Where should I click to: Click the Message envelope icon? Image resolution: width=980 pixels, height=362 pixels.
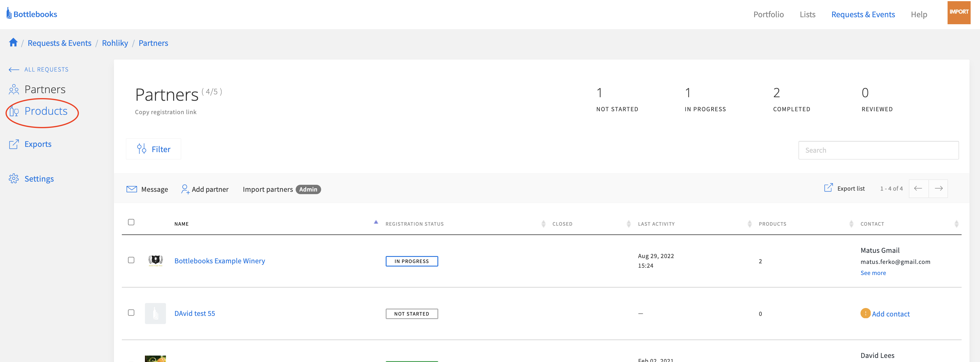click(131, 189)
